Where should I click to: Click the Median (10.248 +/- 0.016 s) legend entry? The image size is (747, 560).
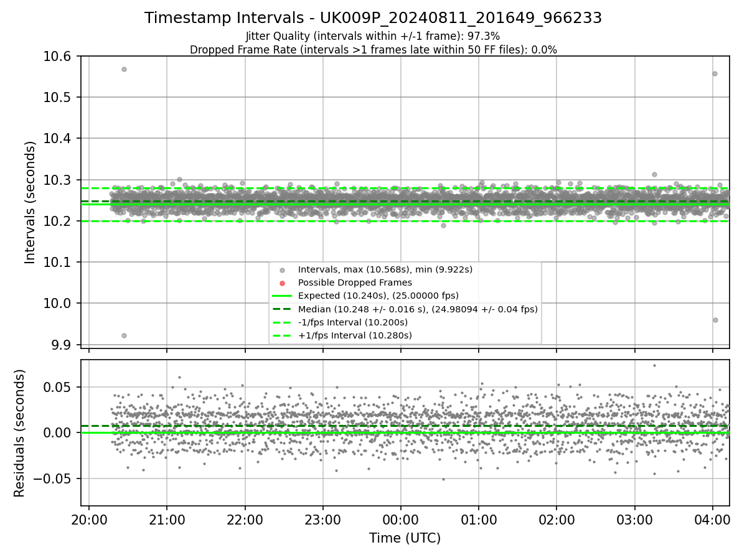point(418,309)
